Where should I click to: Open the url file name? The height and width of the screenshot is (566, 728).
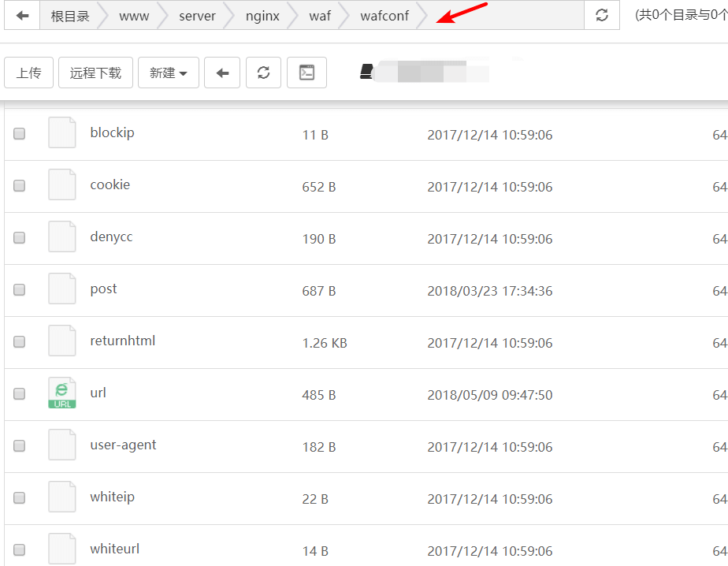(x=98, y=393)
